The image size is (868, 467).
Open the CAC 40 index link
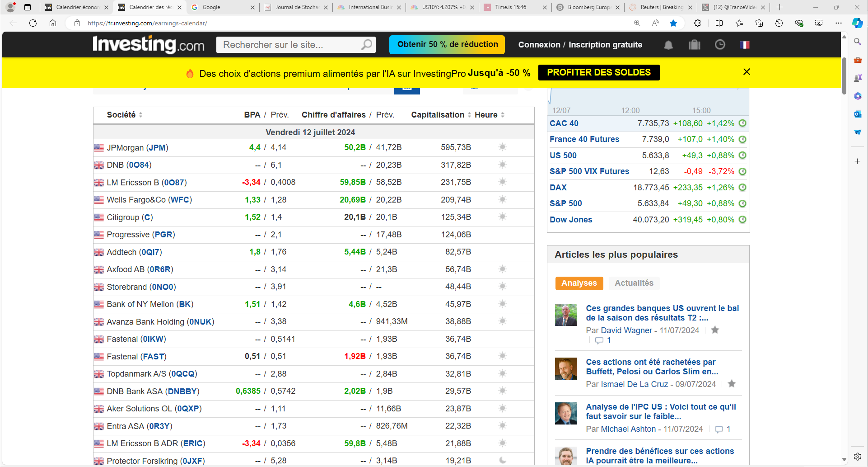point(564,123)
